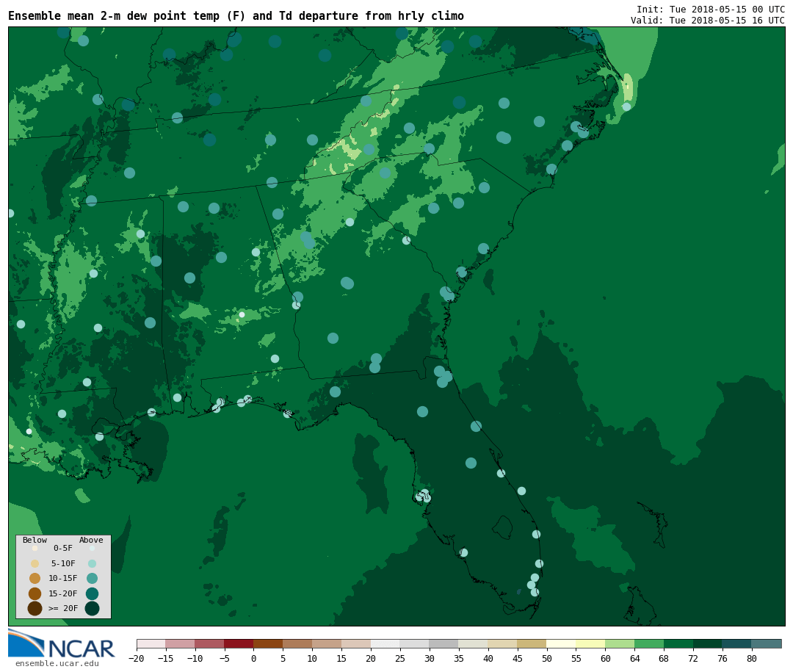Click the dark green colorbar segment from 72 to 76
The height and width of the screenshot is (672, 793).
[709, 643]
